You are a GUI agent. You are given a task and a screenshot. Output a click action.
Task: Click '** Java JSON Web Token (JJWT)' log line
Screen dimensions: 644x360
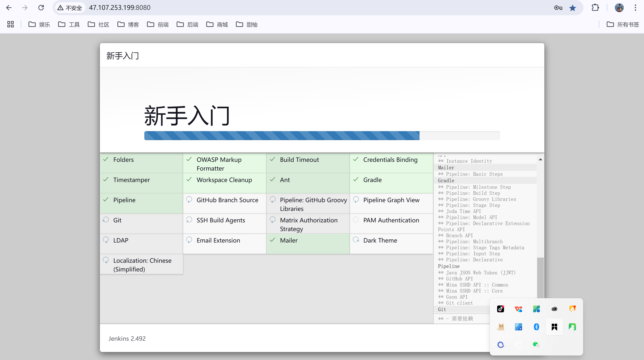tap(477, 273)
